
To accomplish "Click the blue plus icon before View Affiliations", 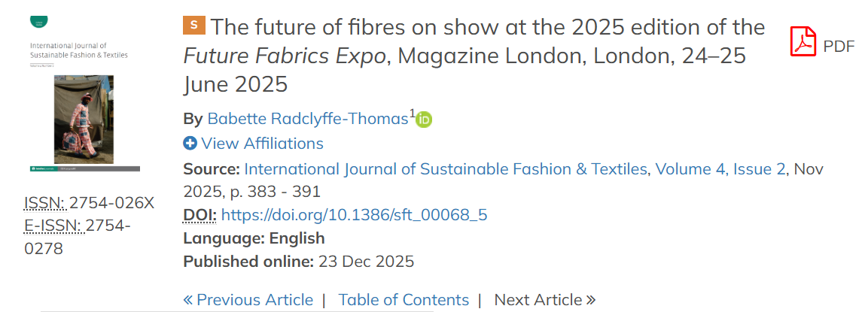I will [190, 143].
